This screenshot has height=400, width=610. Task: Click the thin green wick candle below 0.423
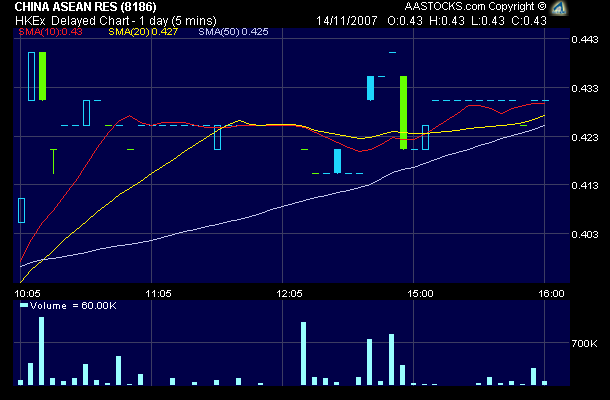tap(53, 161)
